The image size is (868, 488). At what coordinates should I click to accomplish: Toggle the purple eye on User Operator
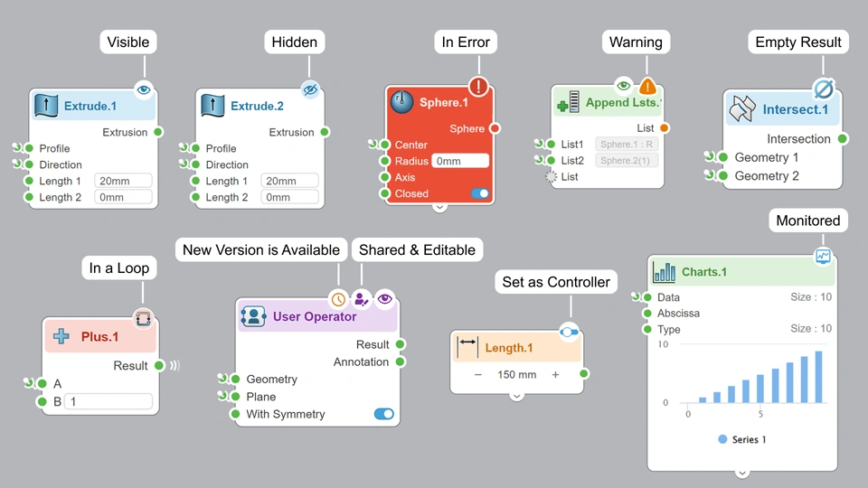click(x=385, y=299)
